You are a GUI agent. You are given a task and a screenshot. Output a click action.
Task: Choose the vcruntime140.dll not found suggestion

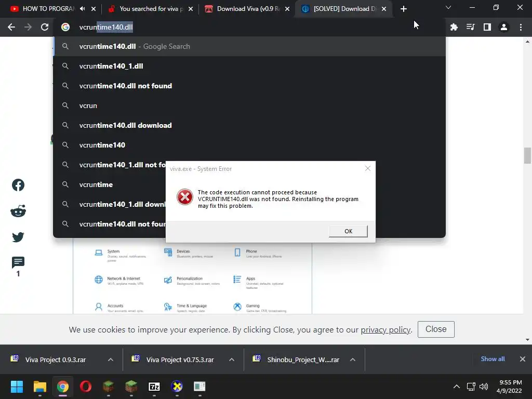[x=249, y=86]
